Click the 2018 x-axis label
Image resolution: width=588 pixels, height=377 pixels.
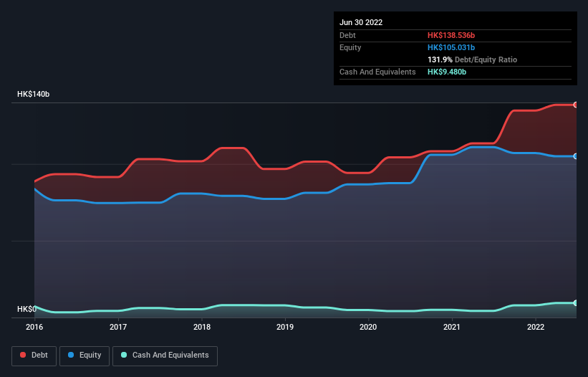pyautogui.click(x=202, y=327)
